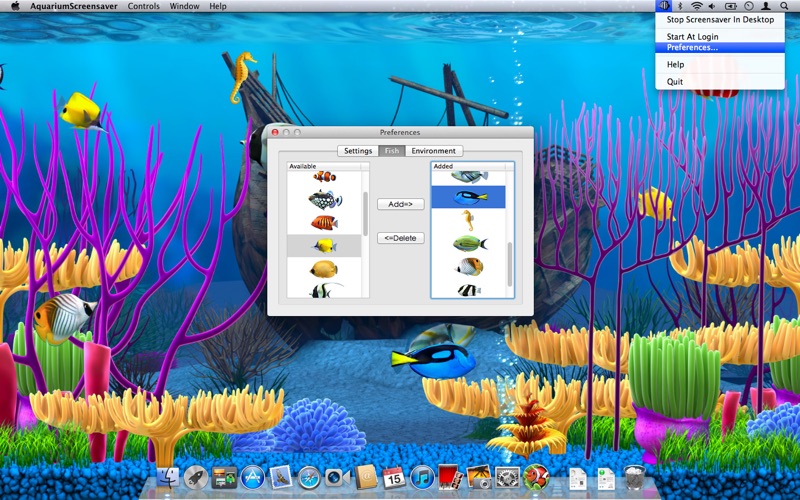The width and height of the screenshot is (800, 500).
Task: Choose Quit from the status menu
Action: [675, 82]
